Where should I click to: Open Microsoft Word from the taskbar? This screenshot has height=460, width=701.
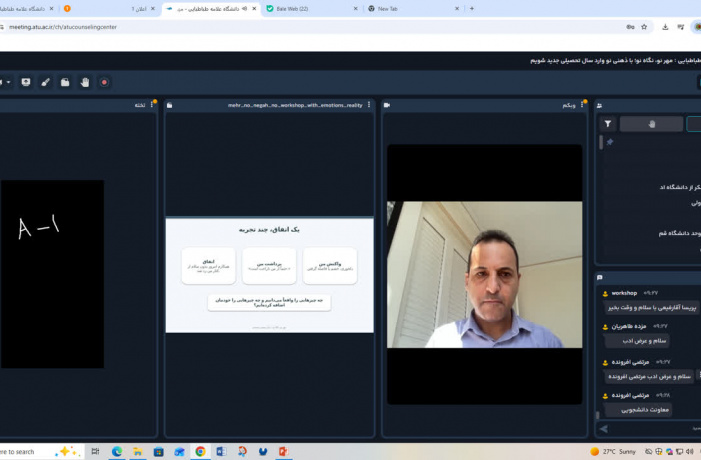221,452
